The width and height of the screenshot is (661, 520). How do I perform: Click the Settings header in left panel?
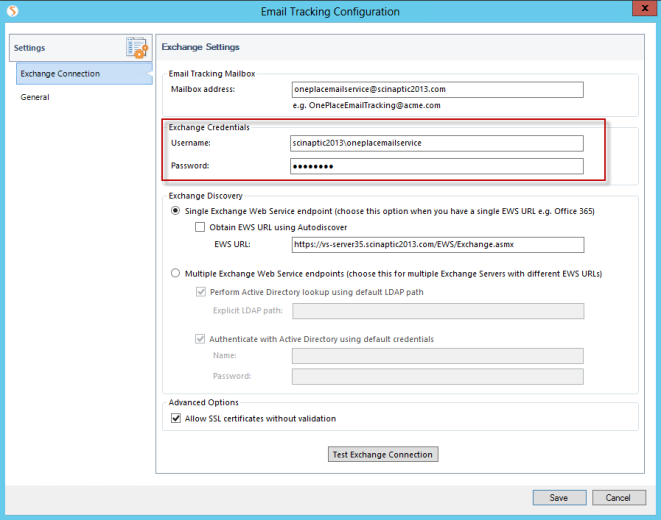click(x=30, y=47)
